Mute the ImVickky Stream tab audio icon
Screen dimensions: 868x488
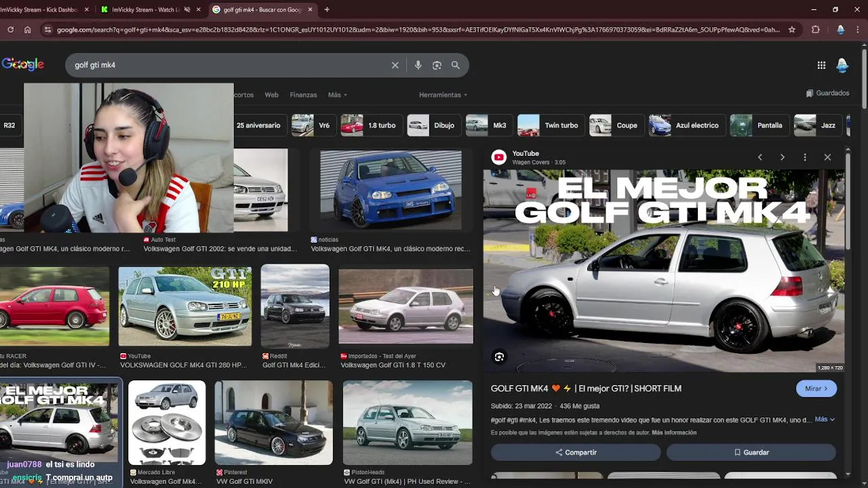coord(186,9)
